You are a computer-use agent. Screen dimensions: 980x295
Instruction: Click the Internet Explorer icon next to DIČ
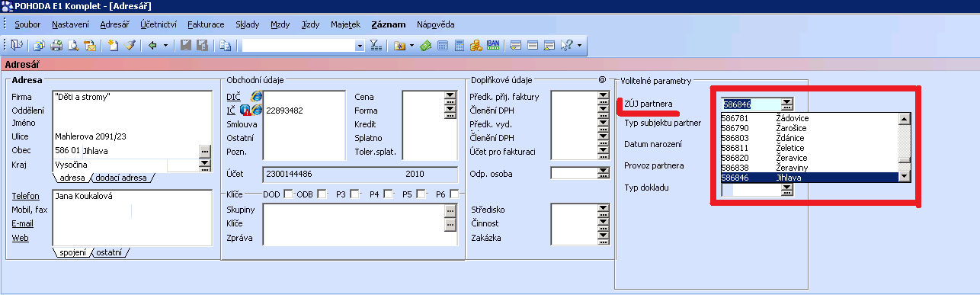pyautogui.click(x=257, y=96)
